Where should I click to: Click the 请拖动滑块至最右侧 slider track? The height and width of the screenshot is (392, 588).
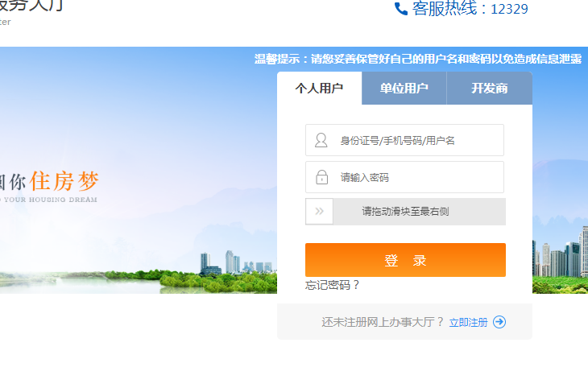(x=405, y=212)
